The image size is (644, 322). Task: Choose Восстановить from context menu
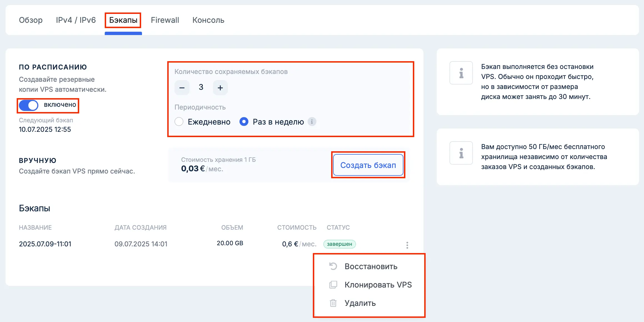click(371, 266)
